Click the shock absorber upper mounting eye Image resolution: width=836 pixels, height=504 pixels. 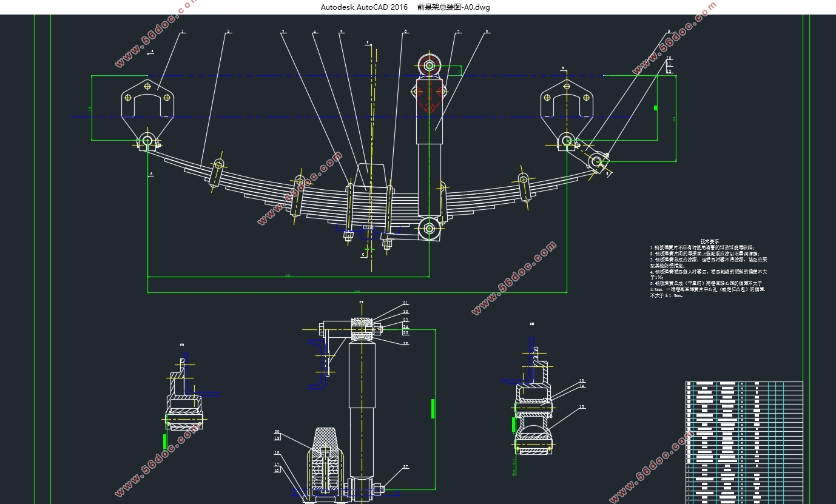click(x=429, y=65)
